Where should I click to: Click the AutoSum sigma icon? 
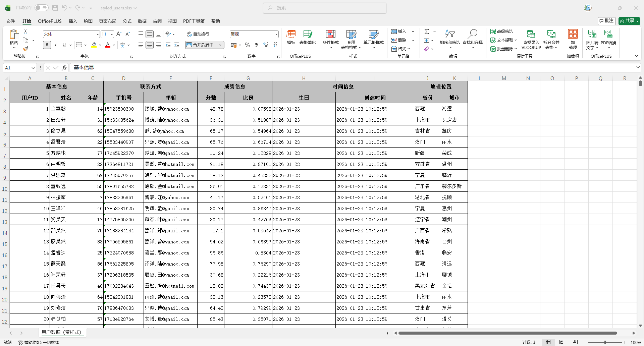(427, 32)
